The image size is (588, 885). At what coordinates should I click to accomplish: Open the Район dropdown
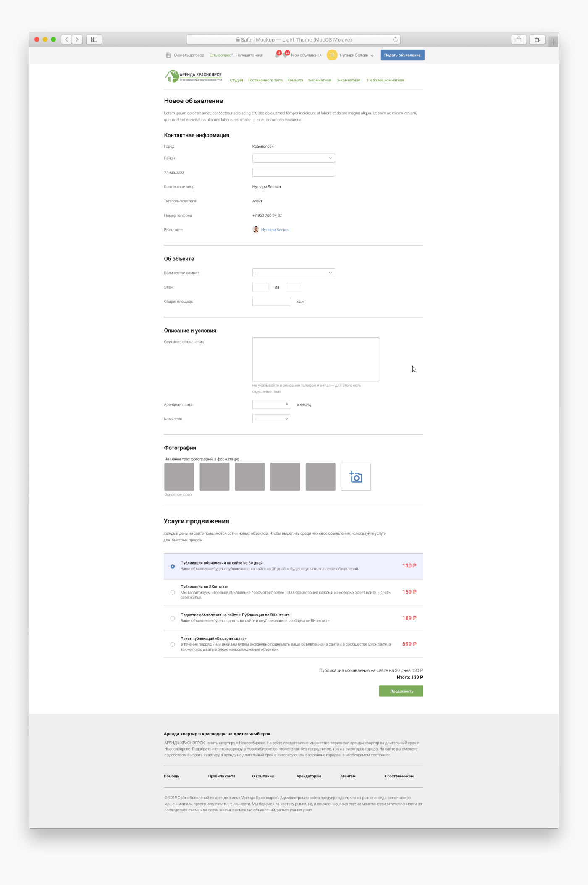294,158
